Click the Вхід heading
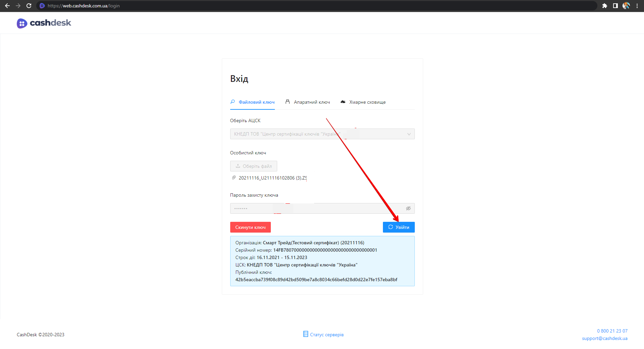This screenshot has width=644, height=349. tap(239, 79)
